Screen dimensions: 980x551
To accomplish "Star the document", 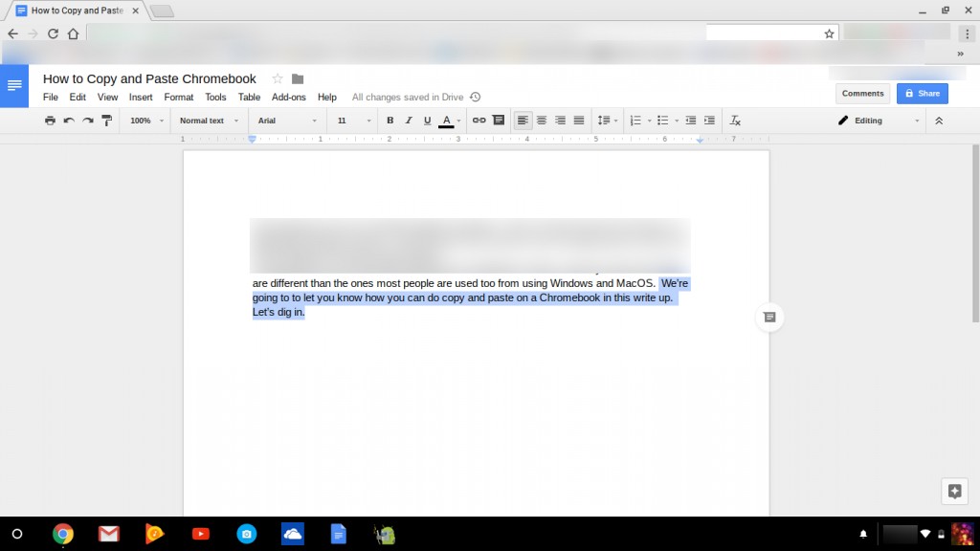I will click(x=278, y=78).
